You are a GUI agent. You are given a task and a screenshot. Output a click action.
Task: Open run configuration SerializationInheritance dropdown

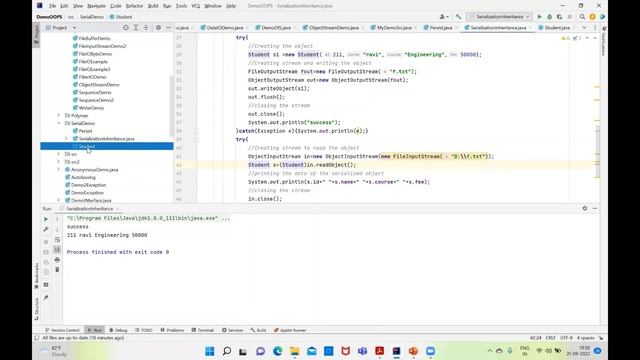pyautogui.click(x=499, y=17)
